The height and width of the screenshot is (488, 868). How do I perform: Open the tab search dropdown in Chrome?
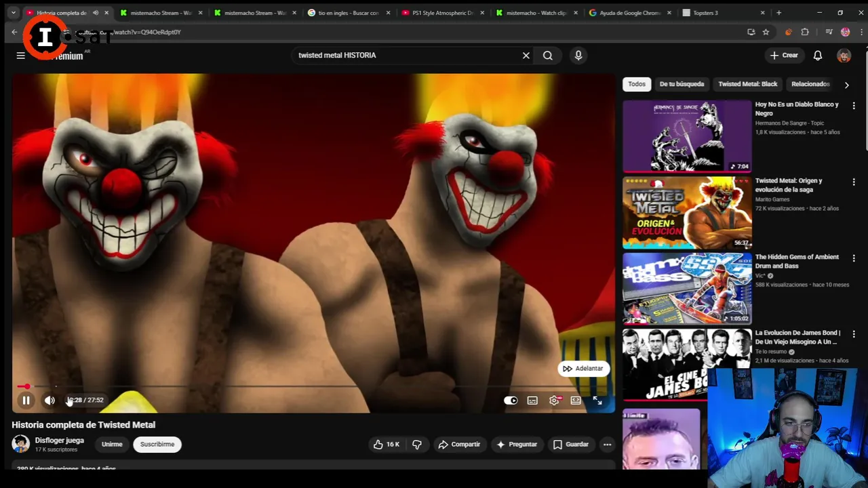(13, 13)
